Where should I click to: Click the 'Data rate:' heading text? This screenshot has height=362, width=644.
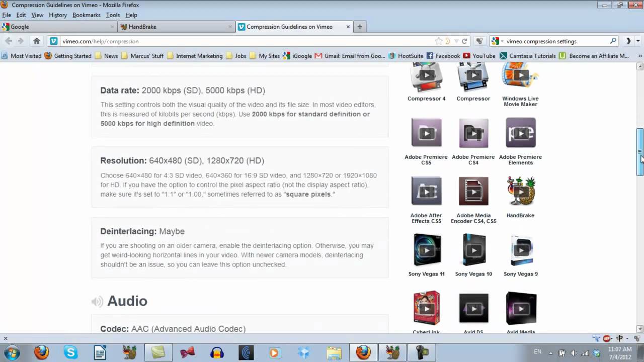tap(120, 90)
